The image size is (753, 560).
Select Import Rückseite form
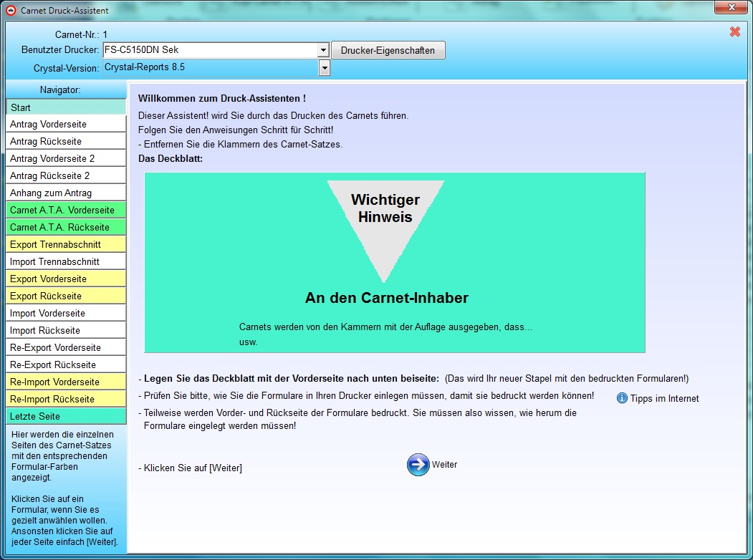click(66, 330)
